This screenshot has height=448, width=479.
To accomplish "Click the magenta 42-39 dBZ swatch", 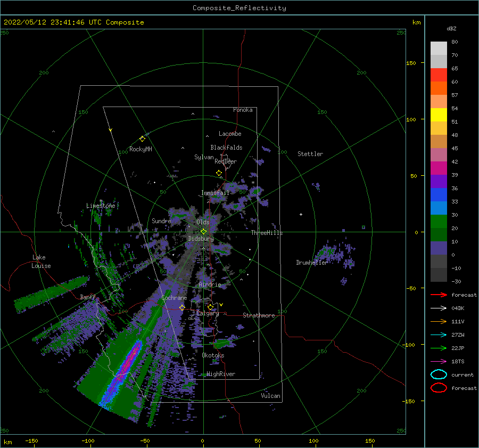I will click(x=439, y=168).
